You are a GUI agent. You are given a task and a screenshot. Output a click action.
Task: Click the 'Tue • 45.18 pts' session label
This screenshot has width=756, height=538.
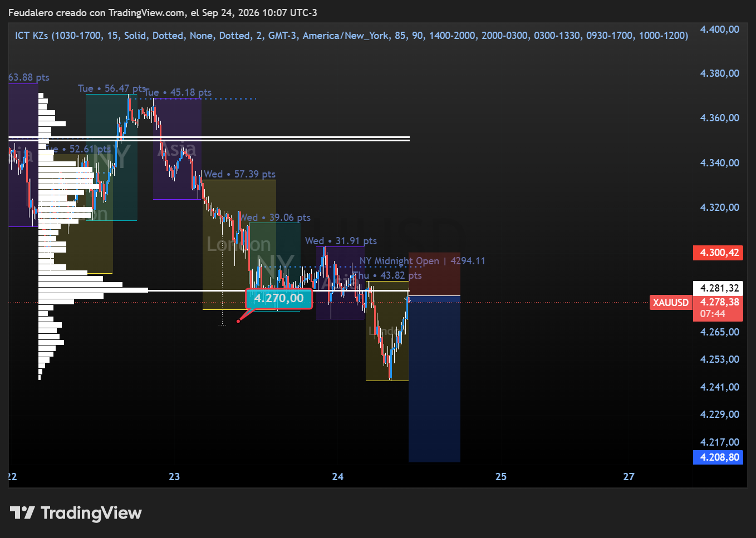click(x=178, y=92)
